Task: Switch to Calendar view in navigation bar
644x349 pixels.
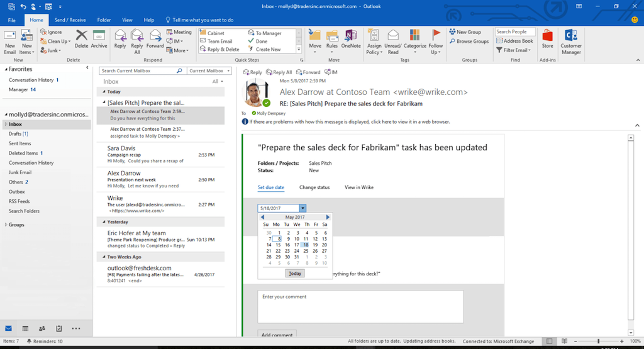Action: (x=25, y=328)
